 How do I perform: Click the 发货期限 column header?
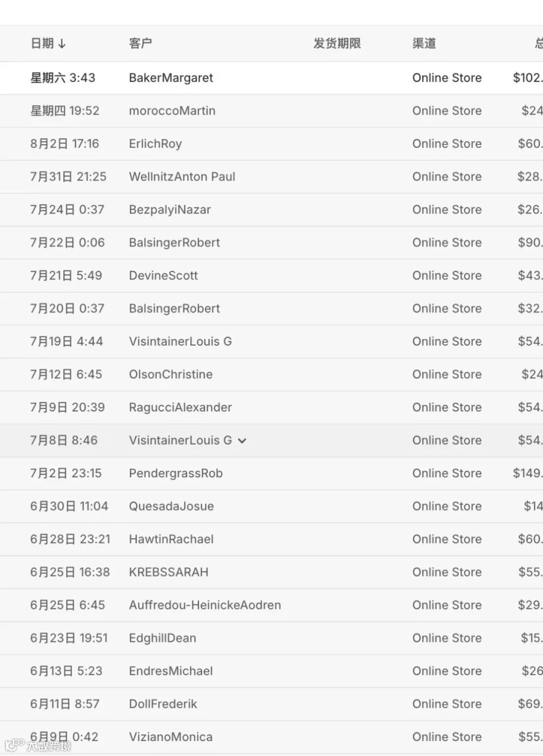point(337,43)
